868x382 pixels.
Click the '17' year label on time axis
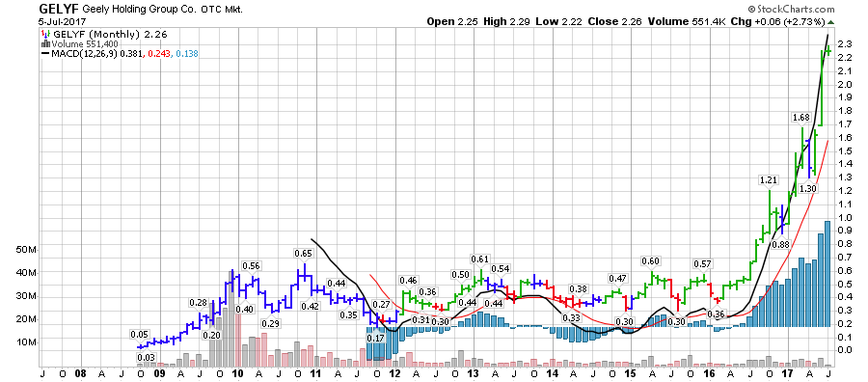point(788,374)
